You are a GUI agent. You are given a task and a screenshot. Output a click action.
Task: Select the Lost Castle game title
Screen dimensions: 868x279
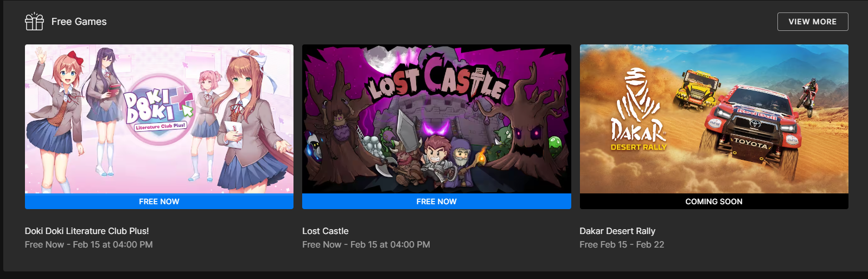[x=325, y=231]
